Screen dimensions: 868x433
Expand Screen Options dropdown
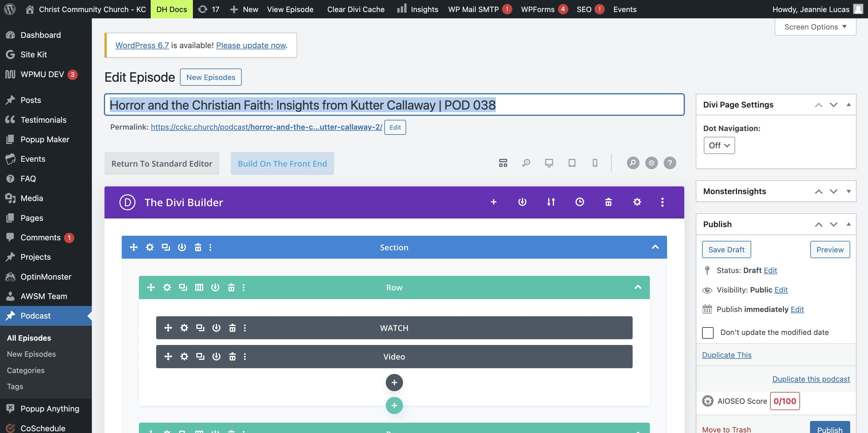tap(815, 27)
